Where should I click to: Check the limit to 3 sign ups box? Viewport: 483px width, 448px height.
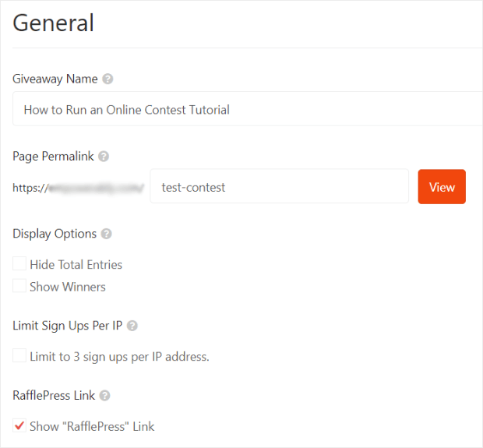pyautogui.click(x=19, y=355)
